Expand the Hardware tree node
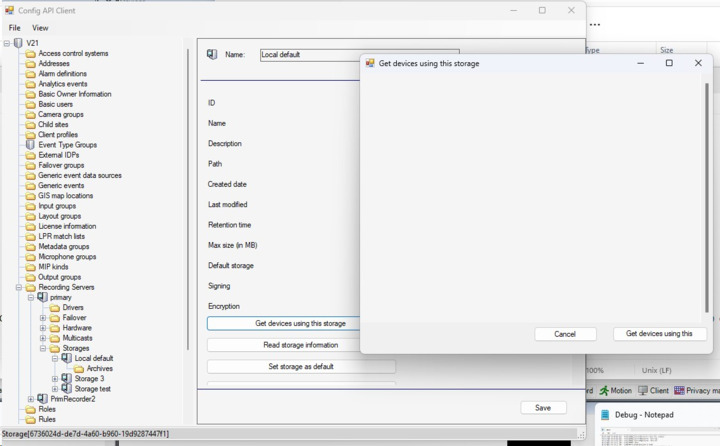The image size is (720, 446). [x=43, y=328]
